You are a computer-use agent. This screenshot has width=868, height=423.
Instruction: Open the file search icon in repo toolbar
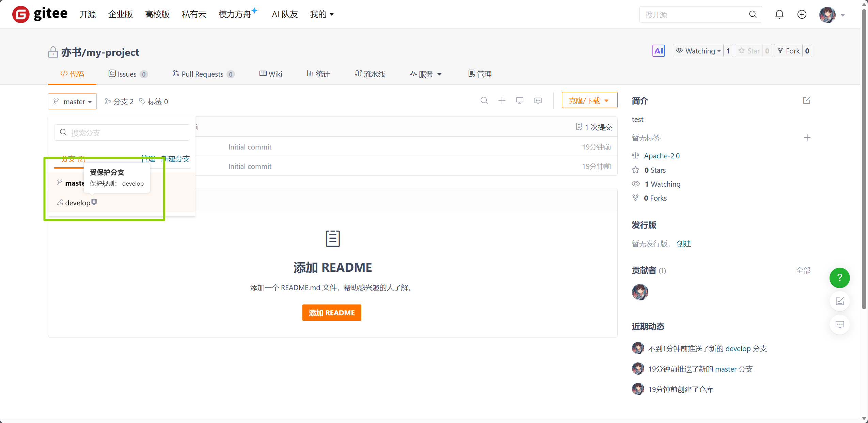(484, 100)
